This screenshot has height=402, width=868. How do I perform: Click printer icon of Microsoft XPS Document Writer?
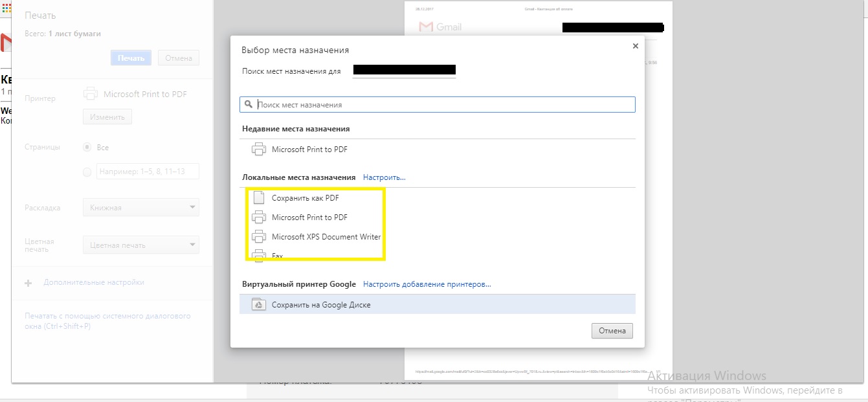[x=258, y=237]
